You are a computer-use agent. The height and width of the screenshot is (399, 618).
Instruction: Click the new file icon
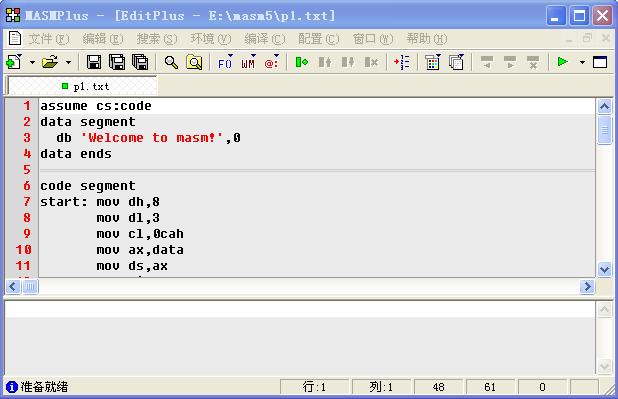(14, 62)
